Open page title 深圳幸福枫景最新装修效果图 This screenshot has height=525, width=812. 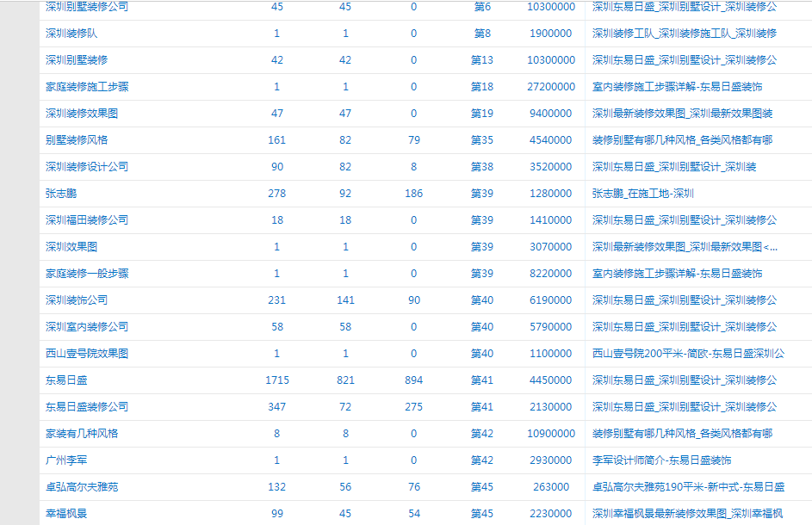688,514
